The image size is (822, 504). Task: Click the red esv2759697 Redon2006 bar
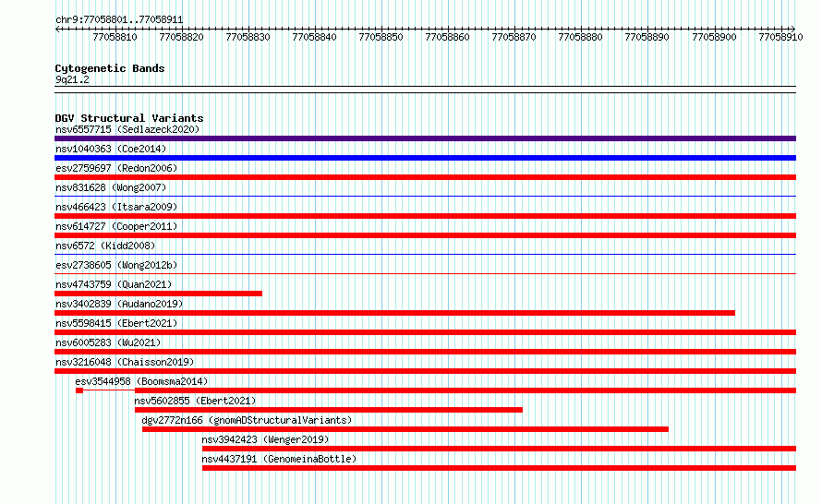425,177
